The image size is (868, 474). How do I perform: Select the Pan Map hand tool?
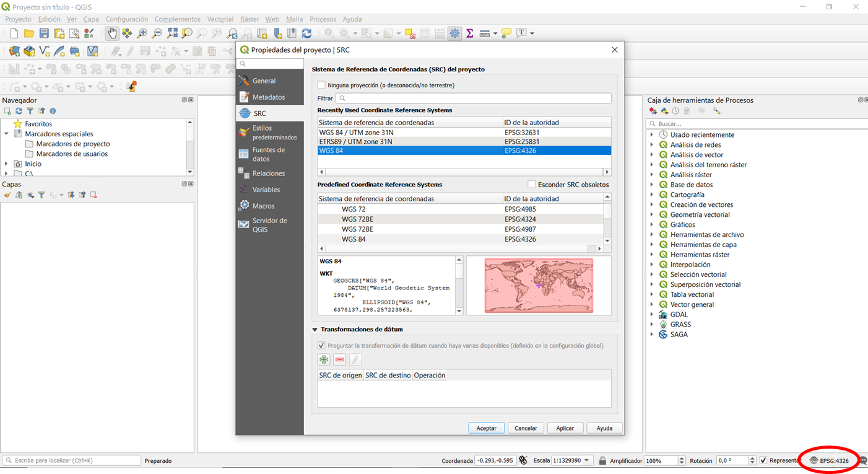[x=112, y=33]
